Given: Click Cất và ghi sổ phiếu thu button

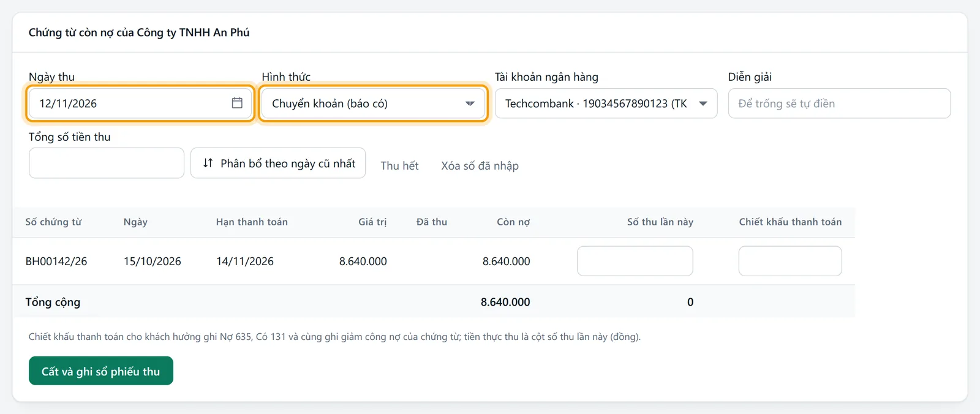Looking at the screenshot, I should click(101, 371).
